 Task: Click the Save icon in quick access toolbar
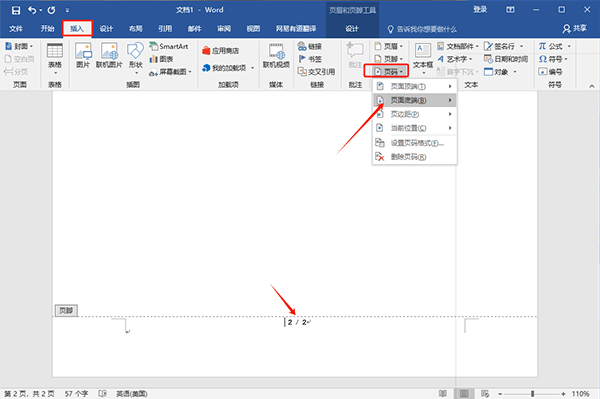tap(16, 10)
